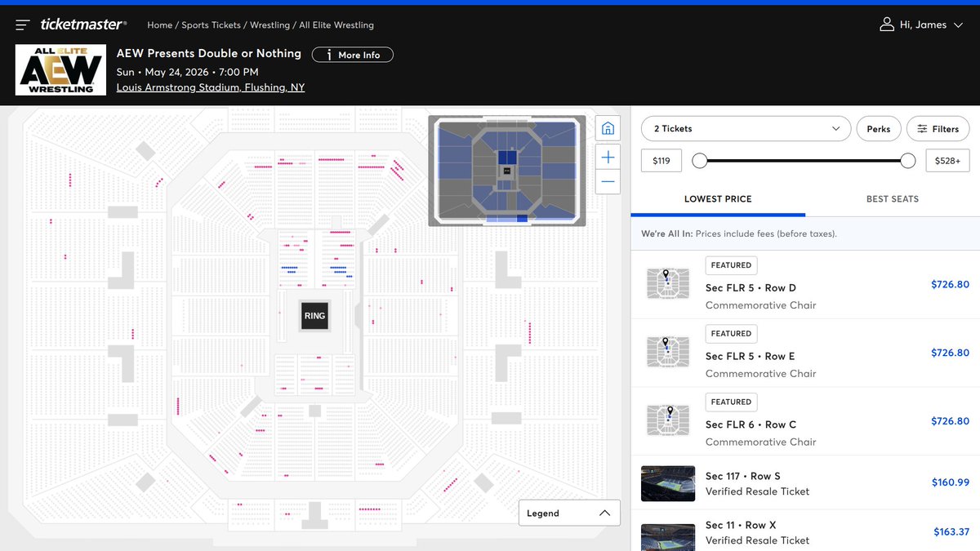Select the Sec 11 Row X resale listing
This screenshot has height=551, width=980.
click(805, 531)
